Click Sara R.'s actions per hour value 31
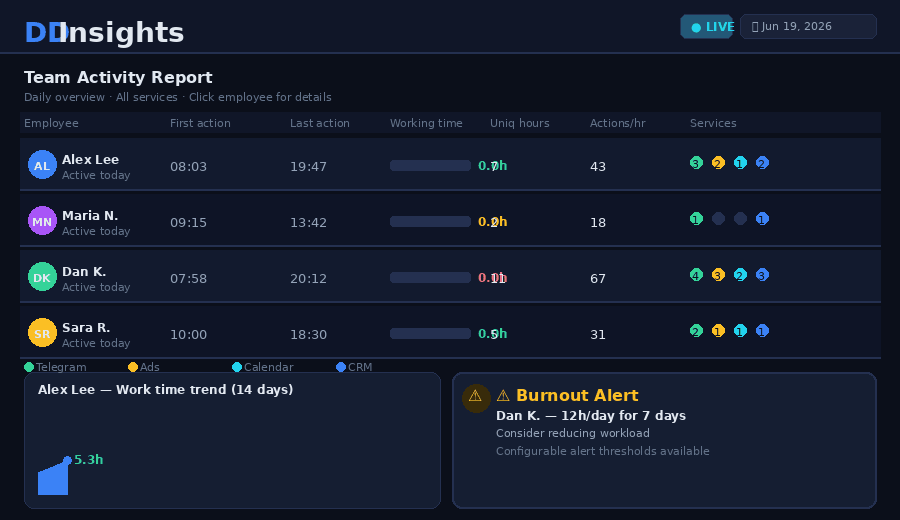 click(598, 335)
